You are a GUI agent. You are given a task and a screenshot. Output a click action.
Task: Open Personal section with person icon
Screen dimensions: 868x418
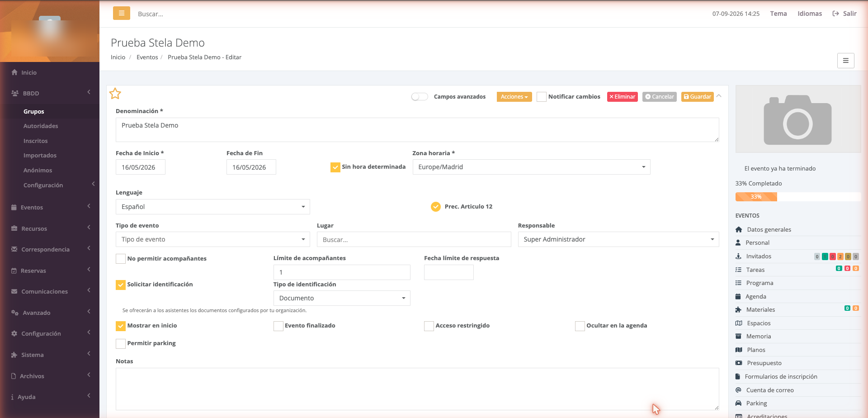point(798,242)
